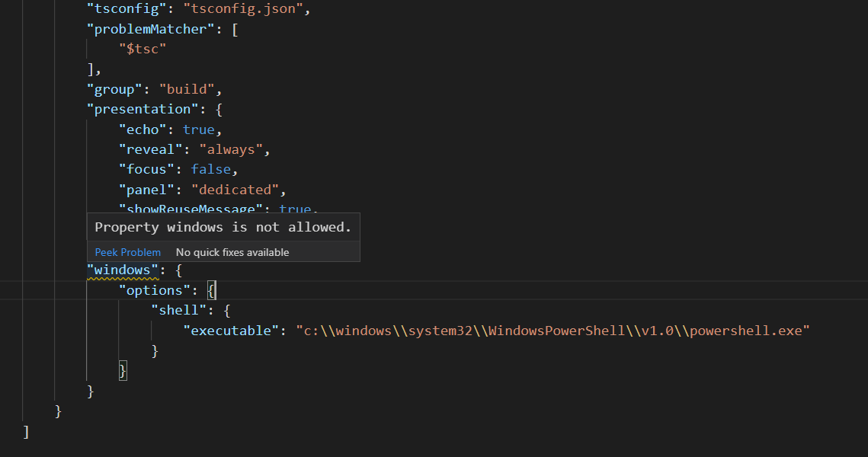Image resolution: width=868 pixels, height=457 pixels.
Task: Click the closing square bracket at file end
Action: (27, 431)
